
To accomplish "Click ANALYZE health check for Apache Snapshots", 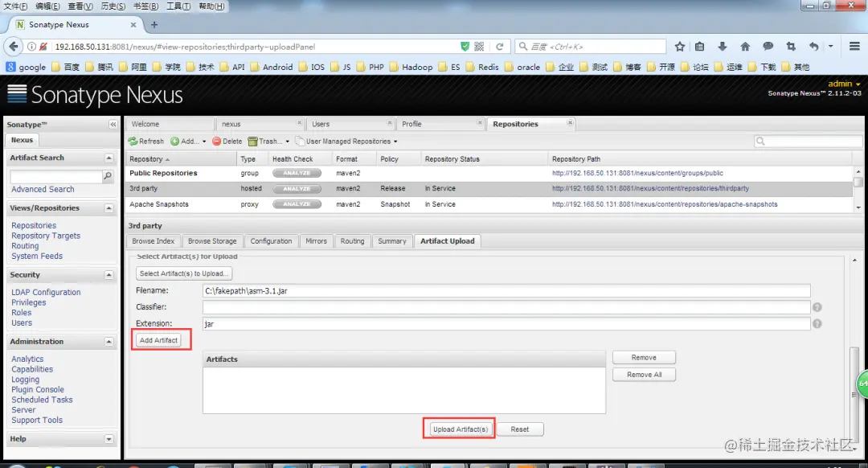I will 297,204.
